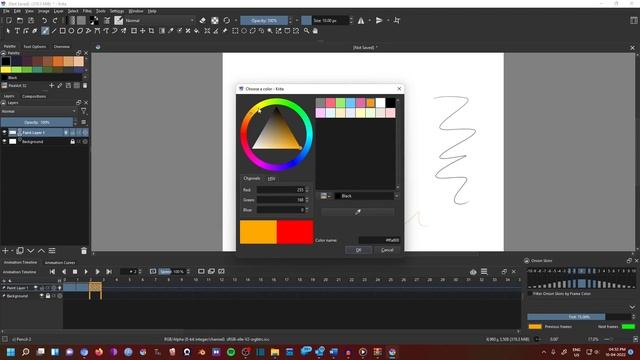Play the animation in timeline
This screenshot has height=360, width=640.
point(86,271)
